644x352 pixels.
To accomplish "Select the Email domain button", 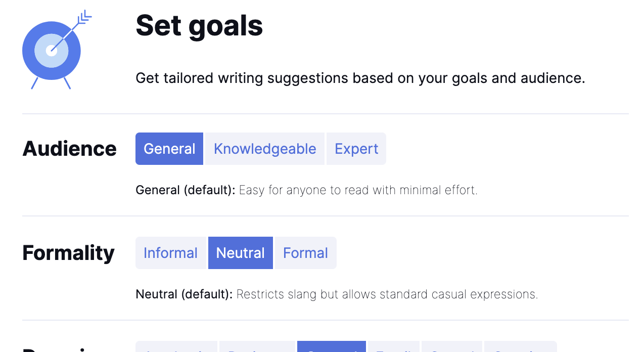I will [x=394, y=346].
